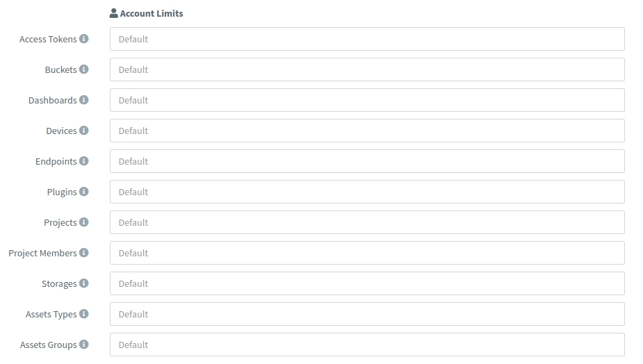This screenshot has height=364, width=643.
Task: Show the Dashboards limit info tooltip icon
Action: pos(84,100)
